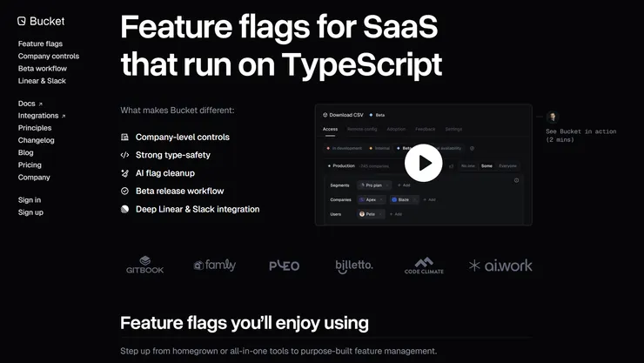644x363 pixels.
Task: Select 'Feature flags you'll enjoy using' heading
Action: pos(245,323)
